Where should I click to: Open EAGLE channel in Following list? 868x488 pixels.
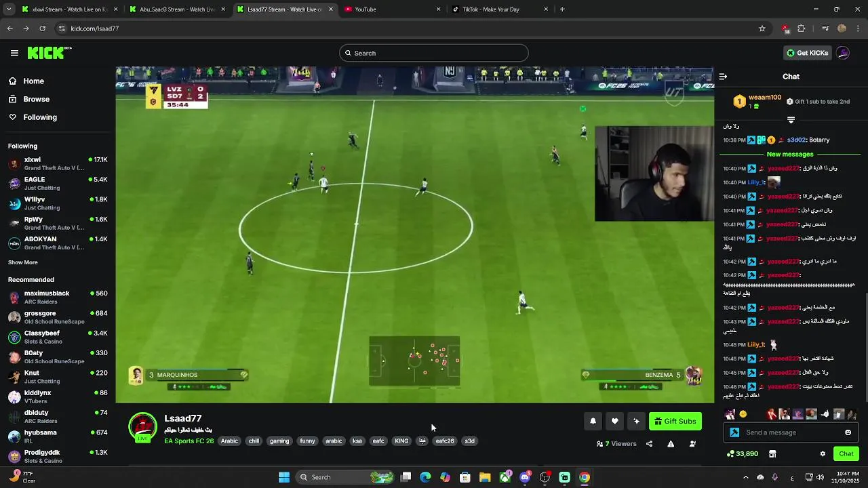click(58, 184)
